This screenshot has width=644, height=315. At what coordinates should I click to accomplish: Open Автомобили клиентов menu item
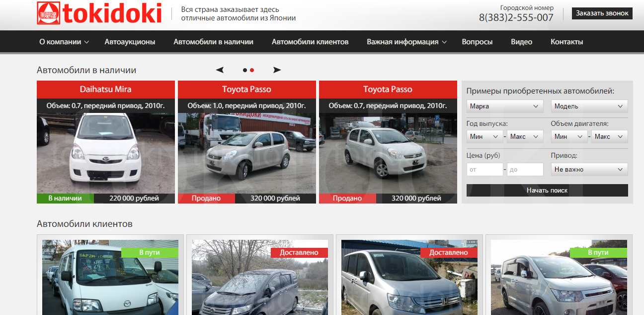click(310, 42)
